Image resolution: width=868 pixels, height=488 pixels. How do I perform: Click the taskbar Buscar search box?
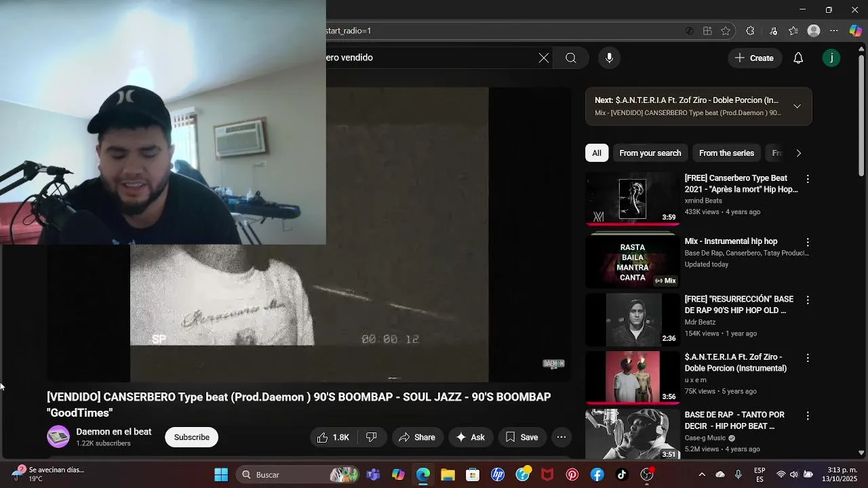[298, 474]
